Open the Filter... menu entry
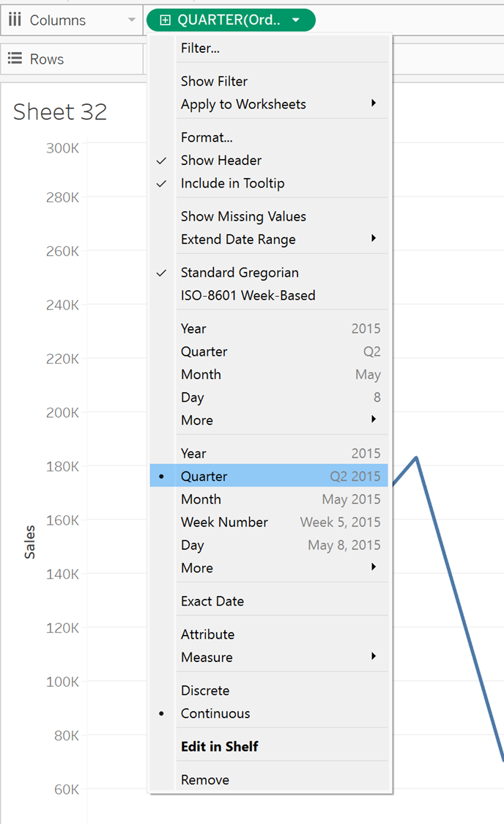Viewport: 504px width, 824px height. coord(200,48)
